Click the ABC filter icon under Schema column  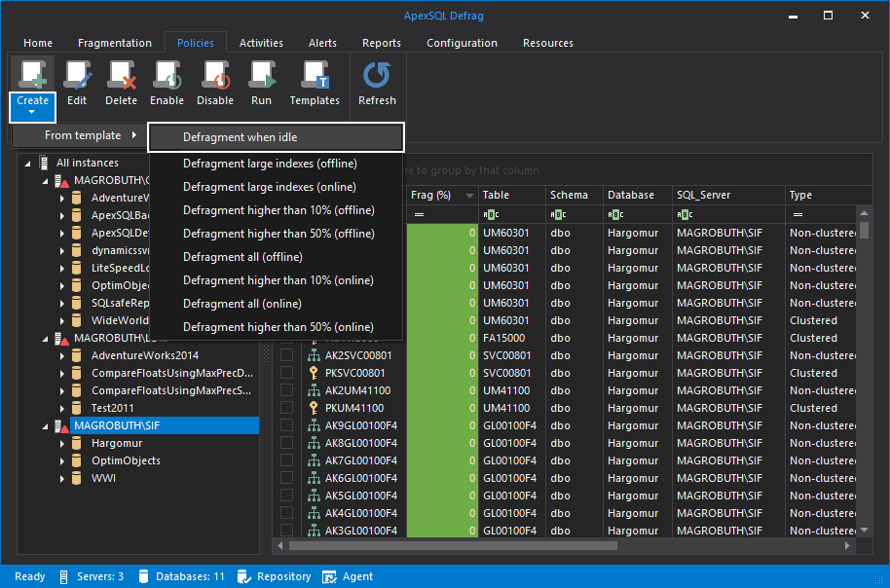(559, 214)
